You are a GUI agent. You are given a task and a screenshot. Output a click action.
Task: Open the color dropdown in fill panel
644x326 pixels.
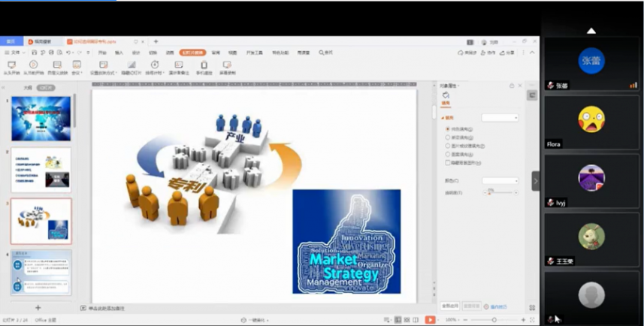500,181
